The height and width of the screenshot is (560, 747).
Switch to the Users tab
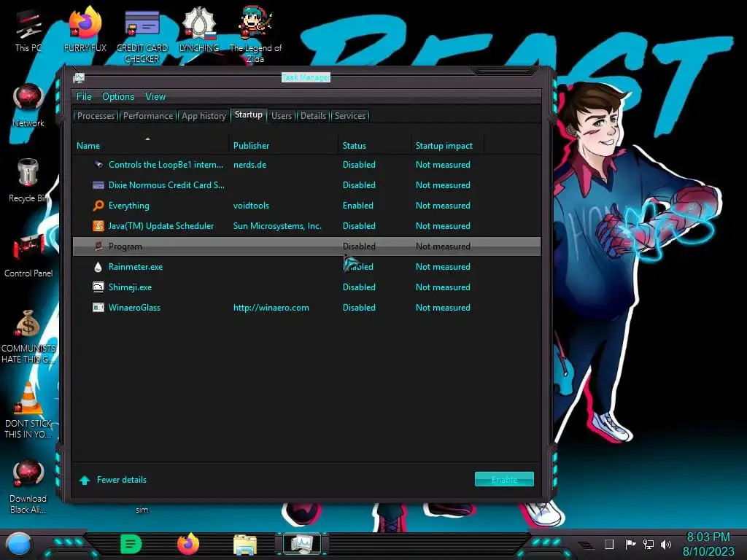coord(282,116)
